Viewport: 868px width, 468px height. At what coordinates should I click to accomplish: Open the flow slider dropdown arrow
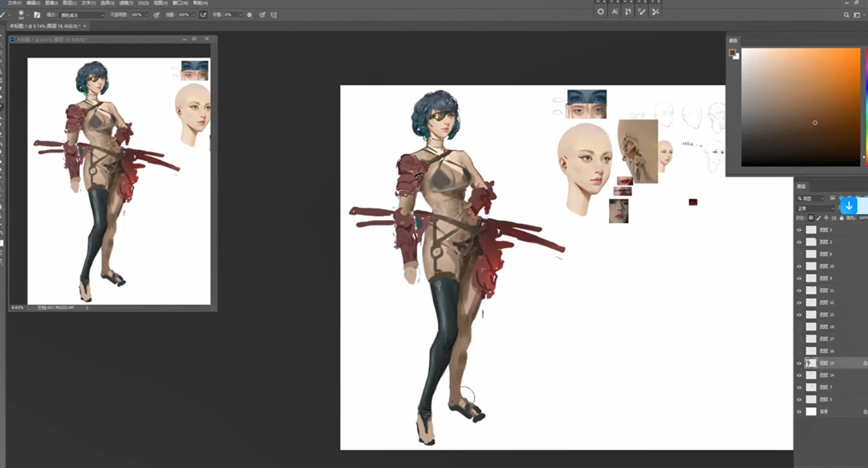pyautogui.click(x=193, y=15)
